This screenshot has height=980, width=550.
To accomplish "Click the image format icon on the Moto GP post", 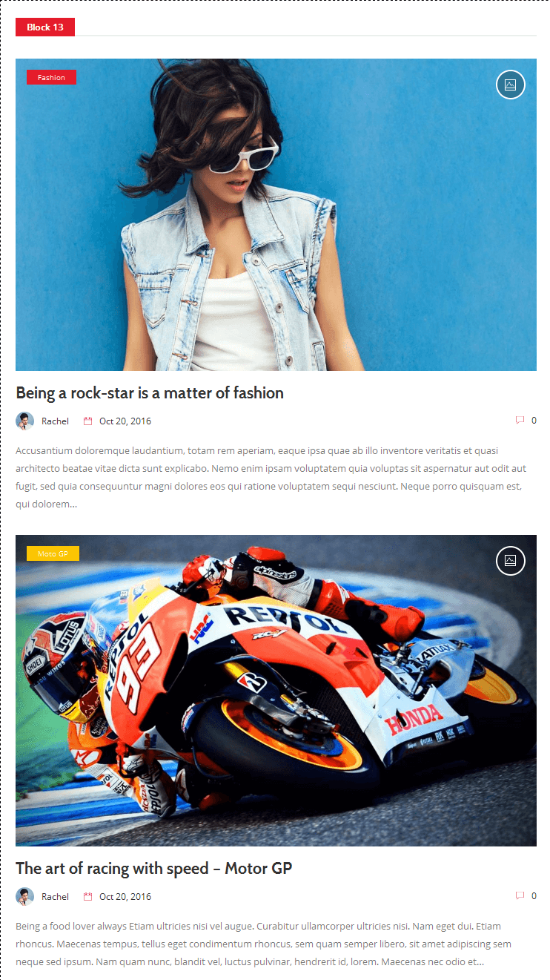I will coord(510,560).
